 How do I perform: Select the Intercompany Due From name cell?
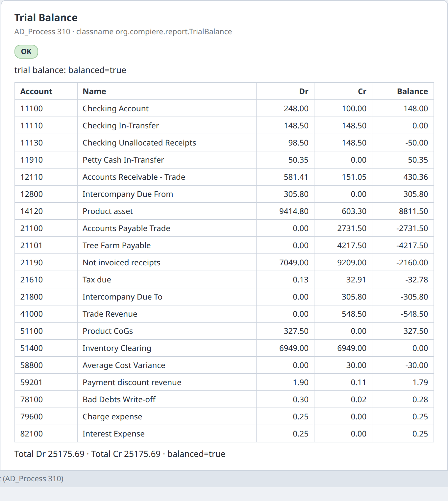point(167,194)
